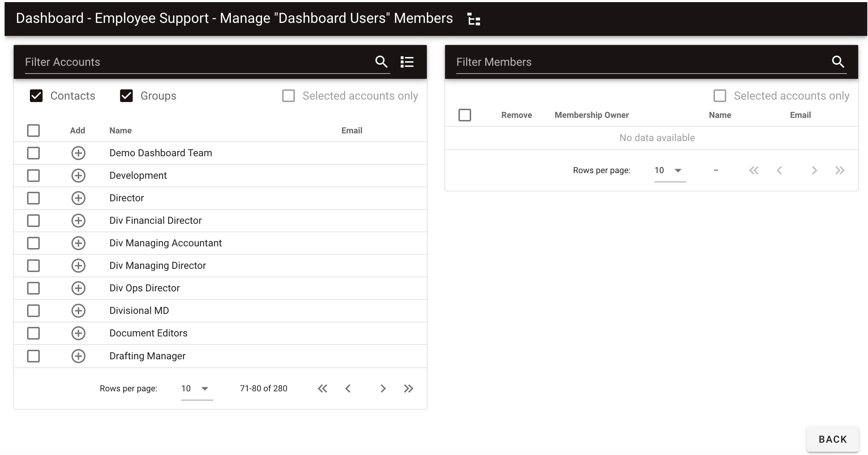Add Document Editors with the plus icon
868x455 pixels.
(78, 333)
